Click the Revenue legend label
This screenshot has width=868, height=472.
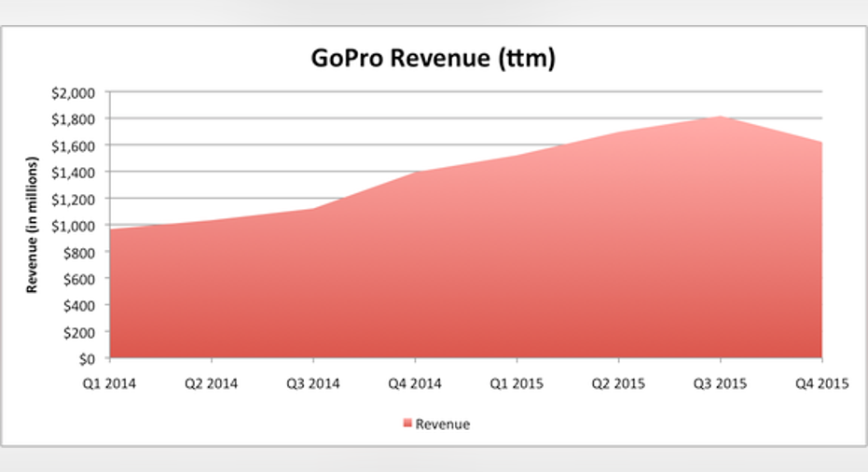pos(442,424)
